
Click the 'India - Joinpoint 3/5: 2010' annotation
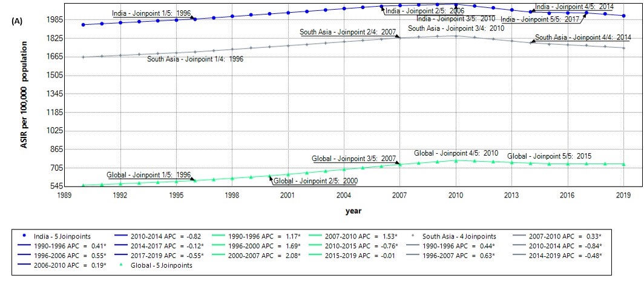[456, 19]
